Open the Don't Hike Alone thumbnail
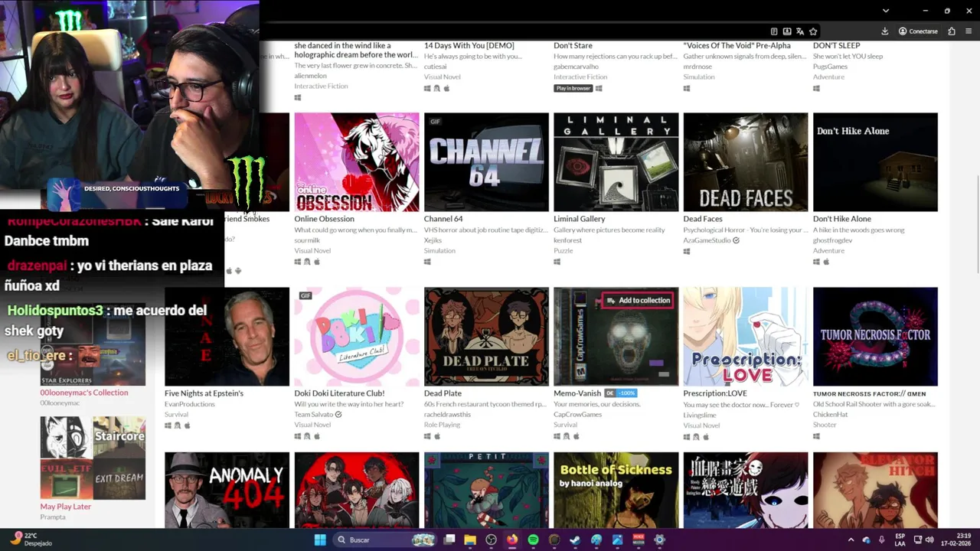The height and width of the screenshot is (551, 980). pyautogui.click(x=875, y=162)
